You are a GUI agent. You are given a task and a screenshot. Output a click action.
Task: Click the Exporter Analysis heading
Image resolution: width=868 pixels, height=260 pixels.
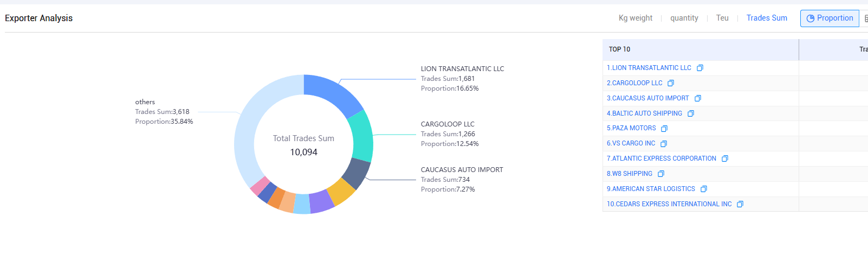click(x=38, y=18)
